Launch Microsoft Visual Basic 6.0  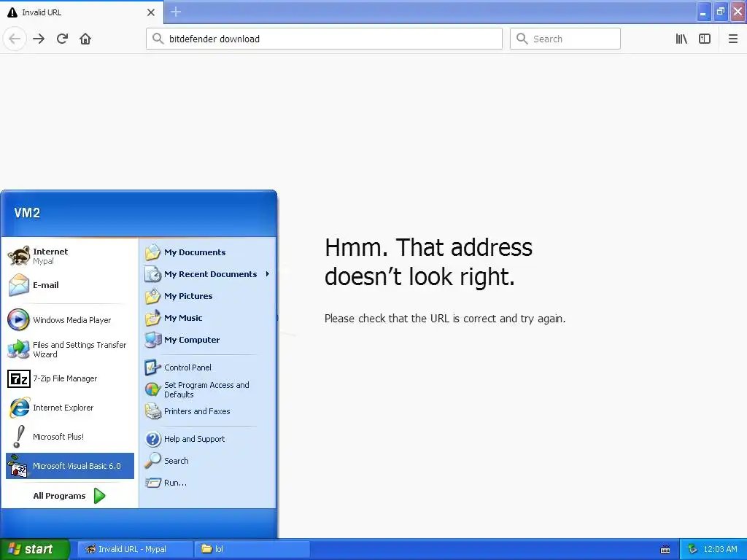pos(70,466)
